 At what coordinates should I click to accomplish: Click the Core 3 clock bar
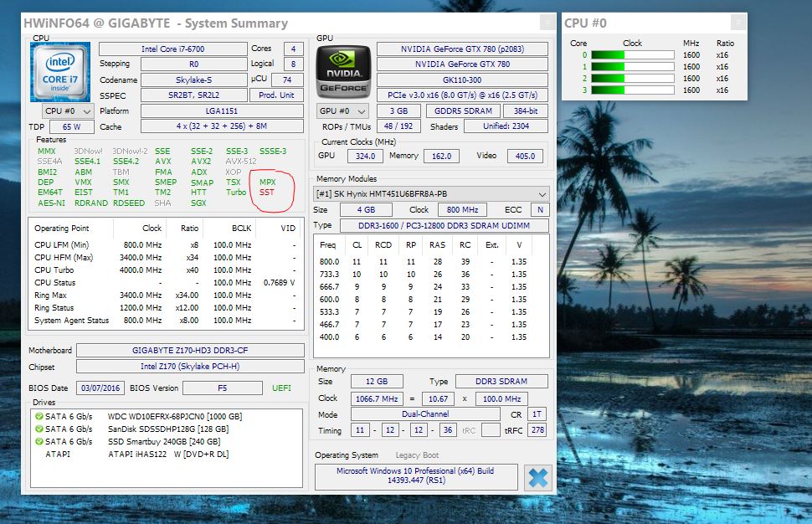tap(632, 90)
